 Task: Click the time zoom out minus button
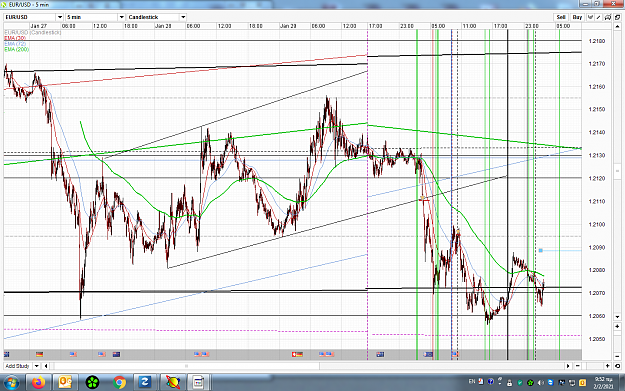[x=578, y=366]
